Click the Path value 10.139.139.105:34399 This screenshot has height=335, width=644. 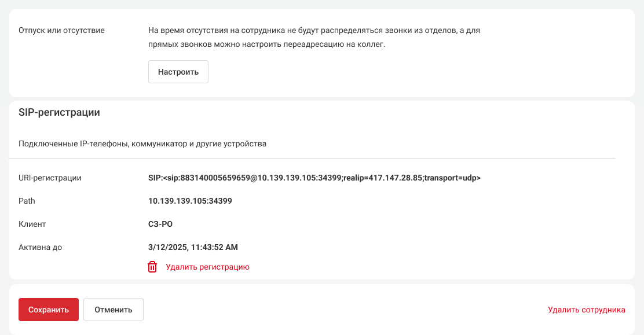point(190,201)
